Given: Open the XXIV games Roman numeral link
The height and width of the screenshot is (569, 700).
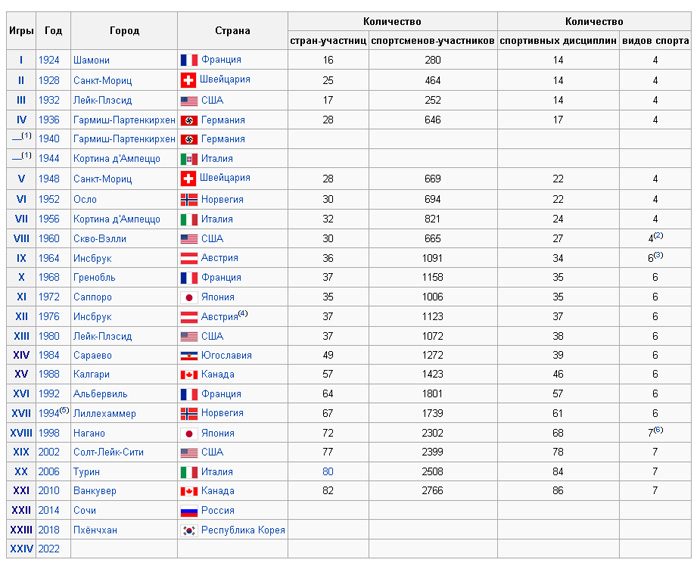Looking at the screenshot, I should 21,549.
